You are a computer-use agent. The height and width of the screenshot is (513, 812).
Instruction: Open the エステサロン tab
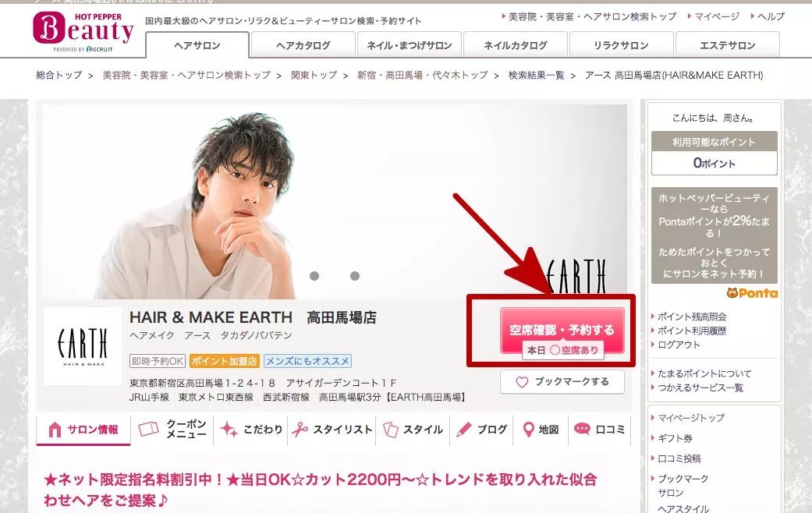(x=728, y=45)
